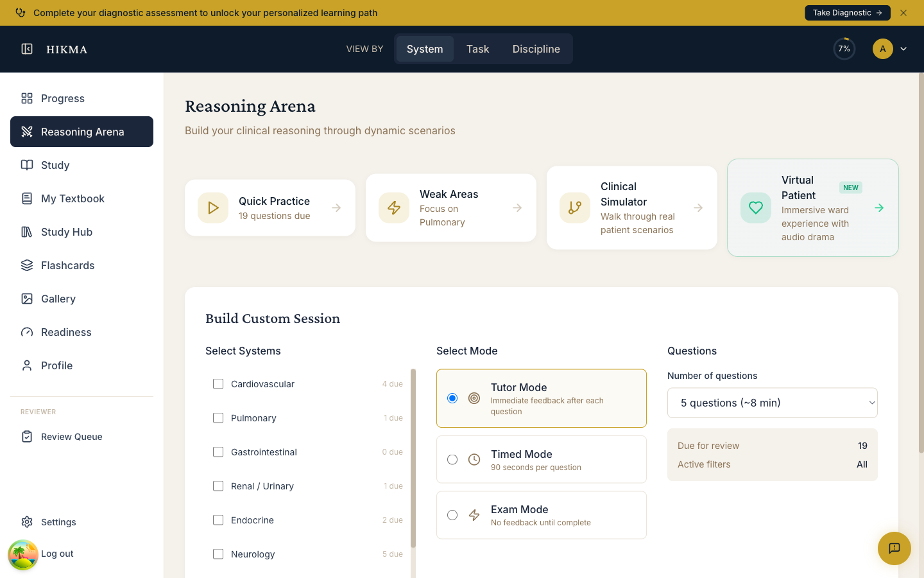Click the user avatar labeled A
The image size is (924, 578).
[x=883, y=49]
